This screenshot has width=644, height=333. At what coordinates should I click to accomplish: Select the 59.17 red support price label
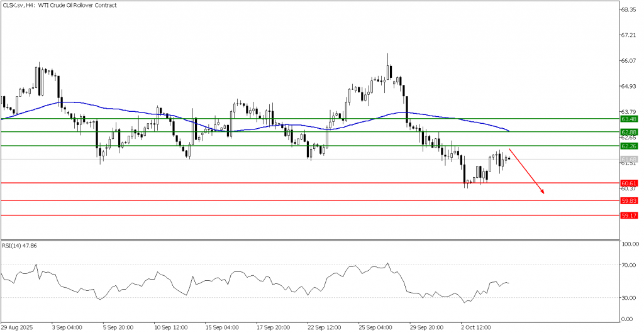(x=629, y=216)
